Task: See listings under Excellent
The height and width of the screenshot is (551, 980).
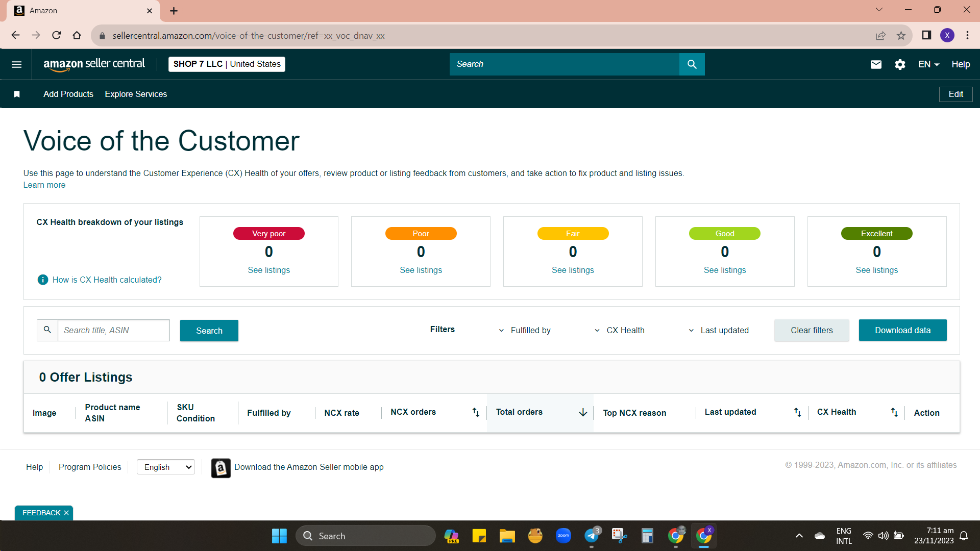Action: pyautogui.click(x=877, y=270)
